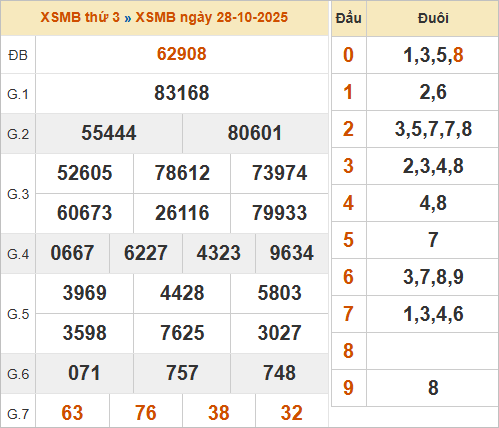Click the ĐB row label
The image size is (499, 428).
point(18,55)
